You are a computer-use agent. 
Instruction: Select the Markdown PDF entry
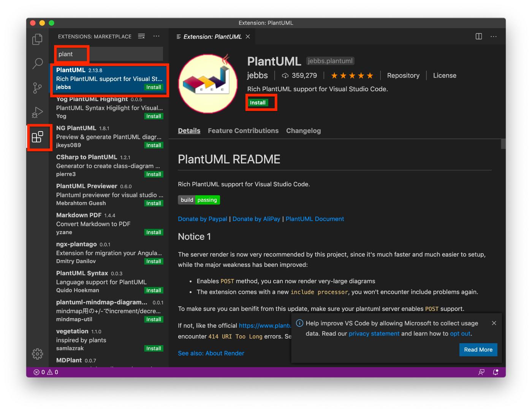coord(109,223)
